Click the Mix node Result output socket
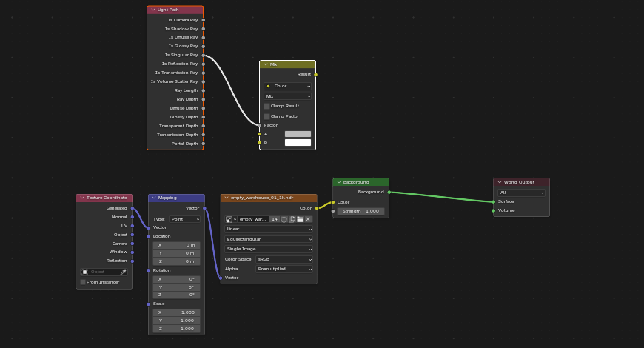 point(316,74)
